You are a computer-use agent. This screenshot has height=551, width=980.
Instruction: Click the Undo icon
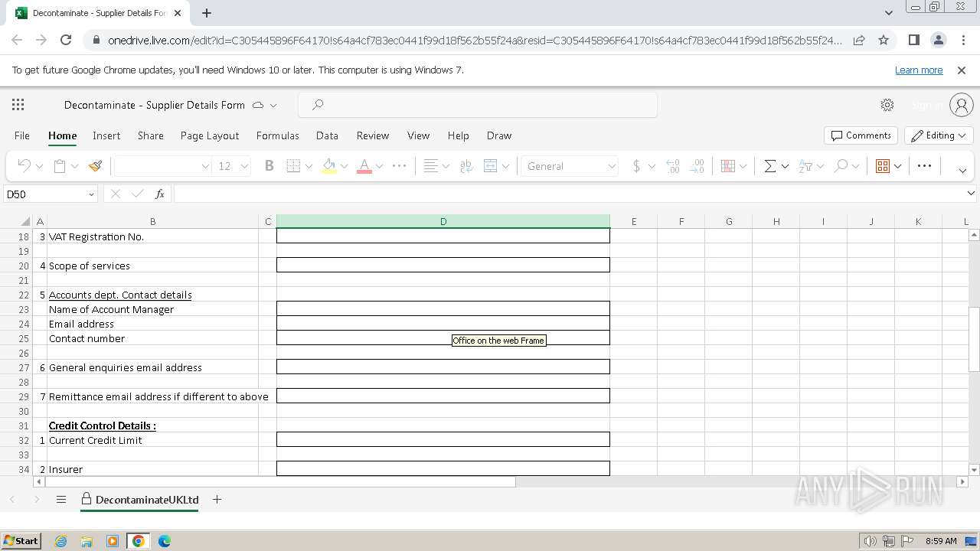coord(24,166)
